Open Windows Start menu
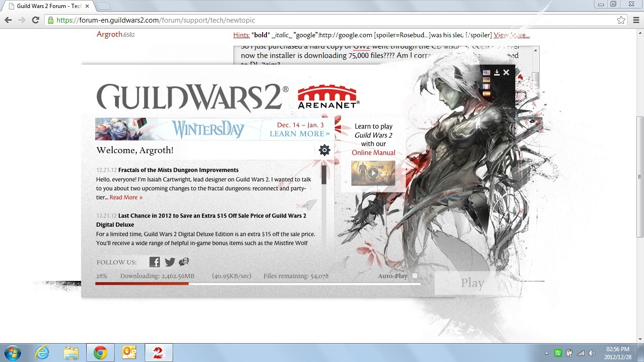This screenshot has height=362, width=644. (x=12, y=353)
